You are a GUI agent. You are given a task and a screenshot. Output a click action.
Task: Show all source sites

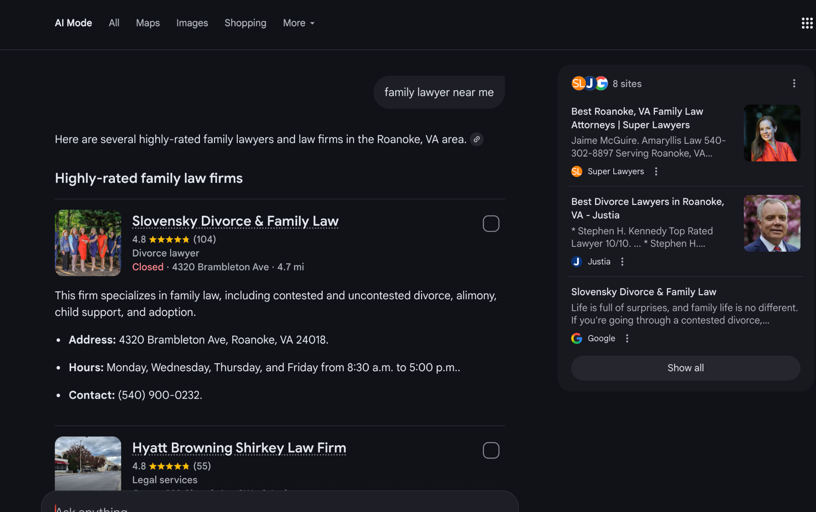coord(685,368)
